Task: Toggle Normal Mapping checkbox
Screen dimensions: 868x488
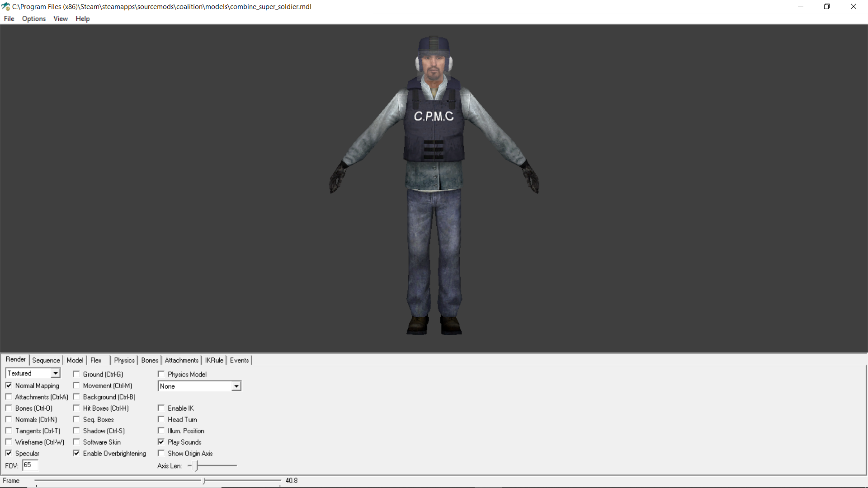Action: (x=9, y=385)
